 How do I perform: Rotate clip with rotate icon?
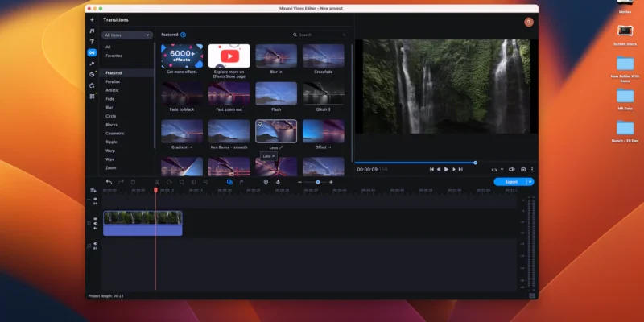click(169, 182)
